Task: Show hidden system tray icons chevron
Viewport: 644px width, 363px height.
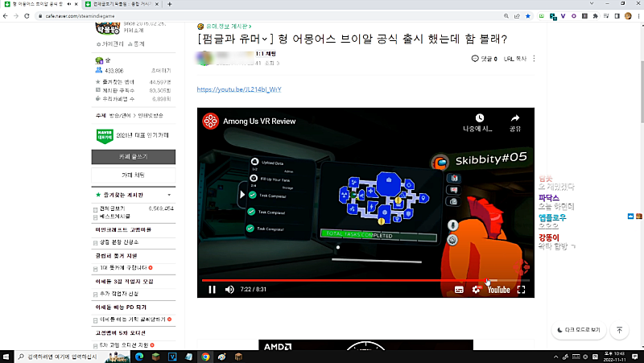Action: [555, 357]
